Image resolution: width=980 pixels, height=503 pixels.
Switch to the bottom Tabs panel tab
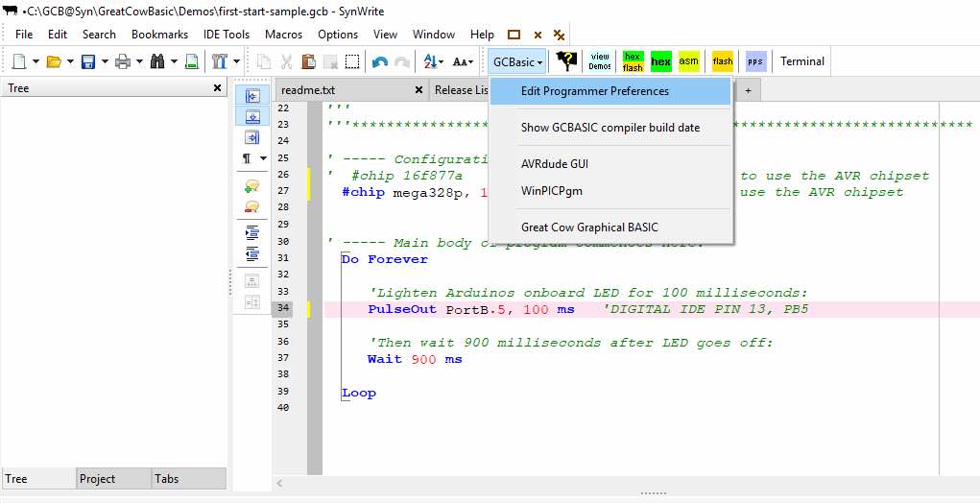click(188, 479)
